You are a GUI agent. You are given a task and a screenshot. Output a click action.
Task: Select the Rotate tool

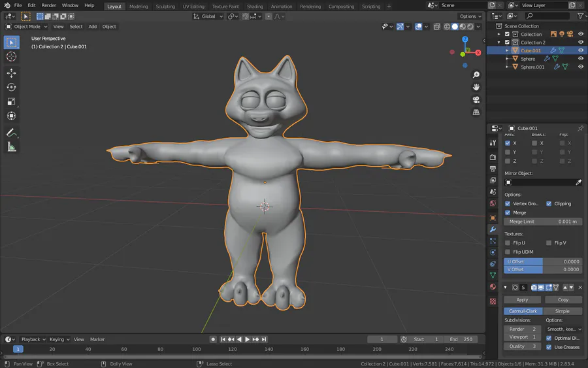point(11,88)
